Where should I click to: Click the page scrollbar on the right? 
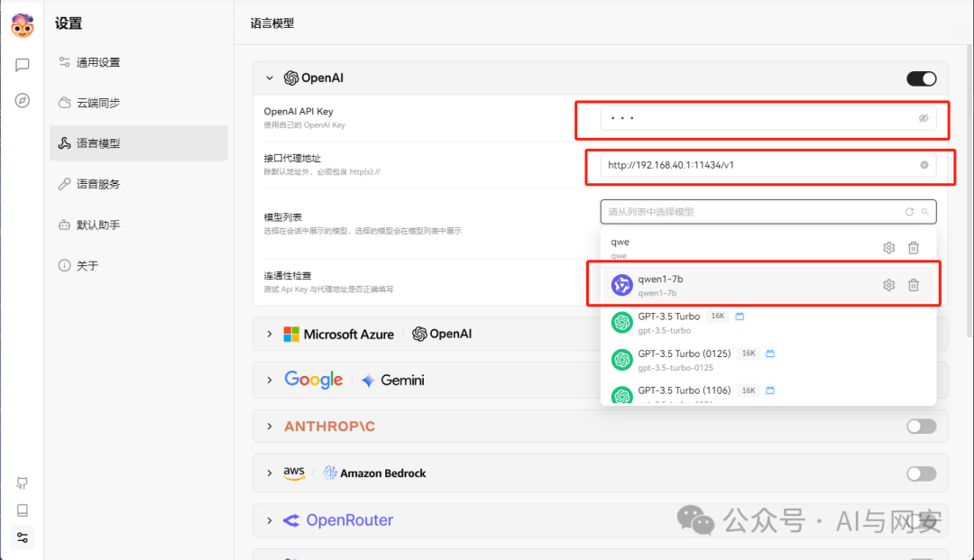tap(970, 192)
